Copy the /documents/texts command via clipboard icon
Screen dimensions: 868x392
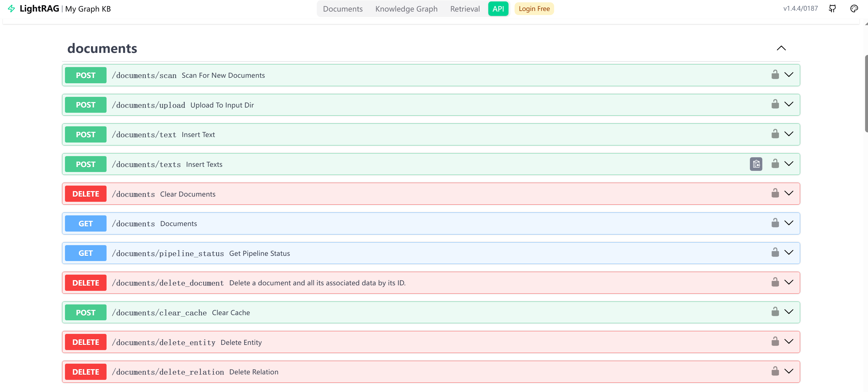(756, 164)
